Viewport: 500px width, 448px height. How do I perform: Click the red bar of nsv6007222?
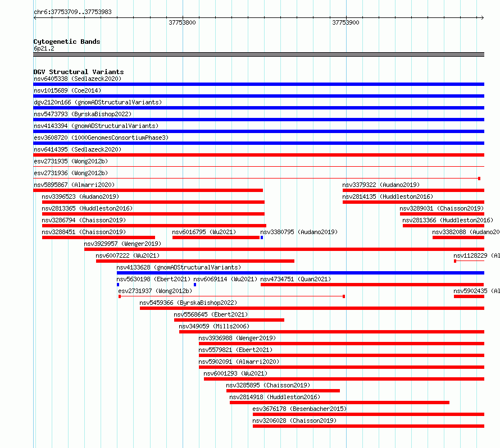[195, 261]
